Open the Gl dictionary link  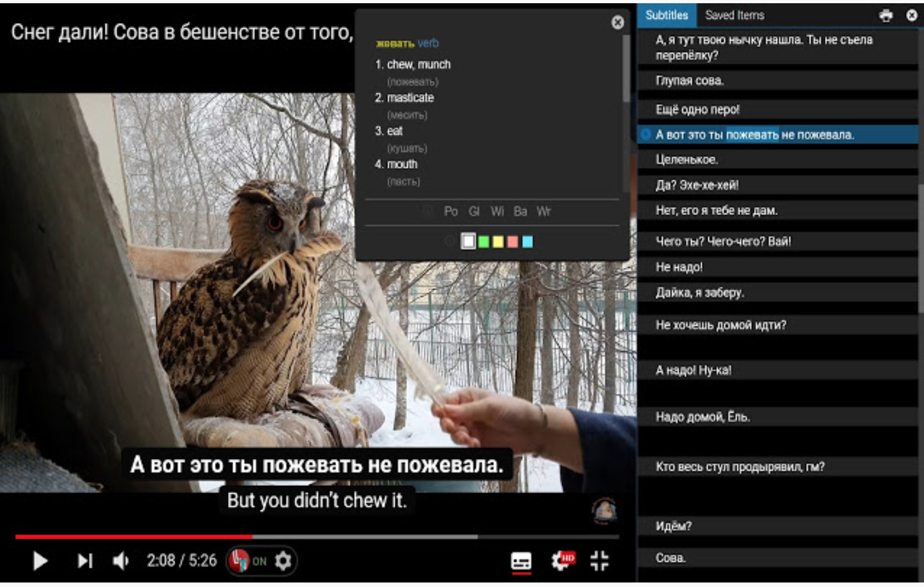pos(475,211)
